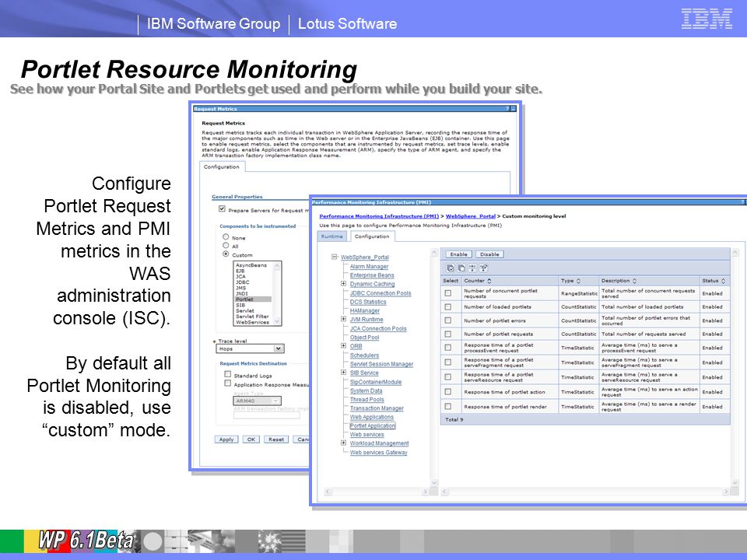Click the ARM transaction factory input field
Screen dimensions: 747x560
pyautogui.click(x=267, y=415)
